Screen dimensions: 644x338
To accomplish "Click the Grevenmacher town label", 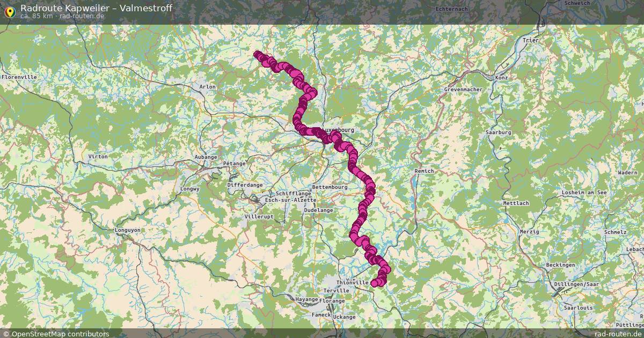I will (464, 89).
